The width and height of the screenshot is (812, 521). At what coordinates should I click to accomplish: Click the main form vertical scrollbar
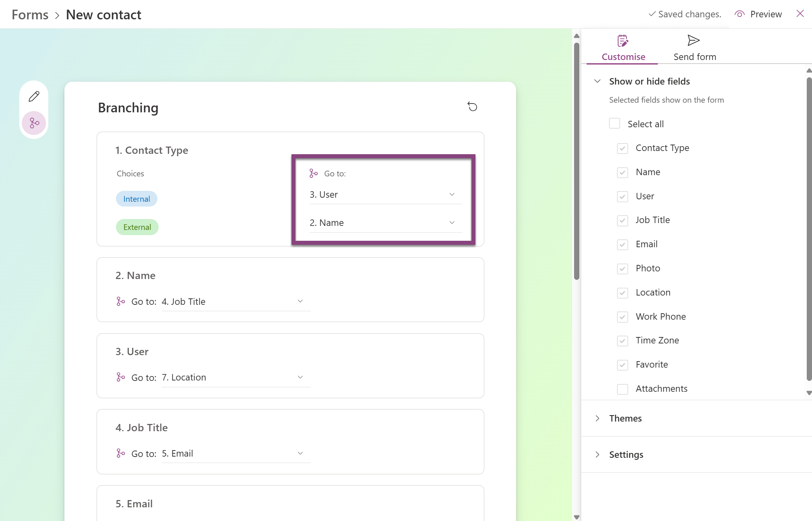point(576,161)
